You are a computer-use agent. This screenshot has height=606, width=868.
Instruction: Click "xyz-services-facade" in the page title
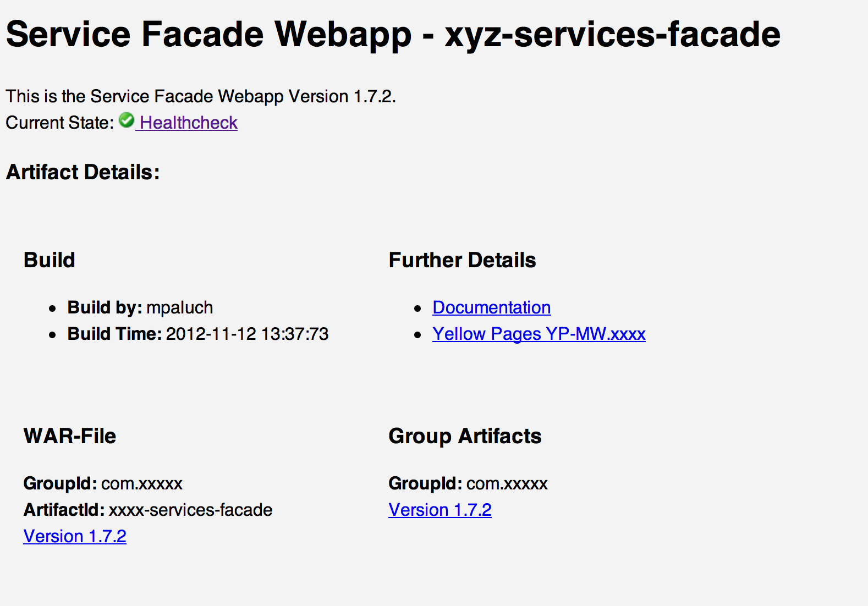pyautogui.click(x=612, y=34)
